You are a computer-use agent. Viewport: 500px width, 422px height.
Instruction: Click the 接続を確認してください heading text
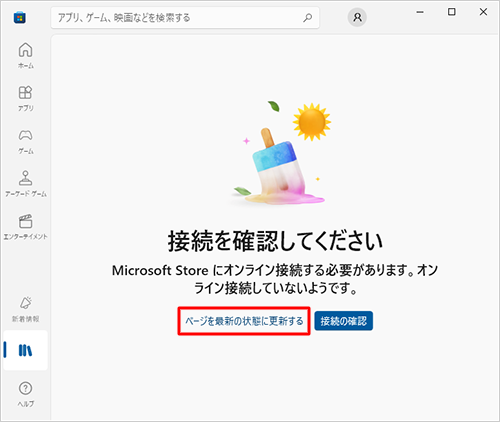(x=275, y=241)
